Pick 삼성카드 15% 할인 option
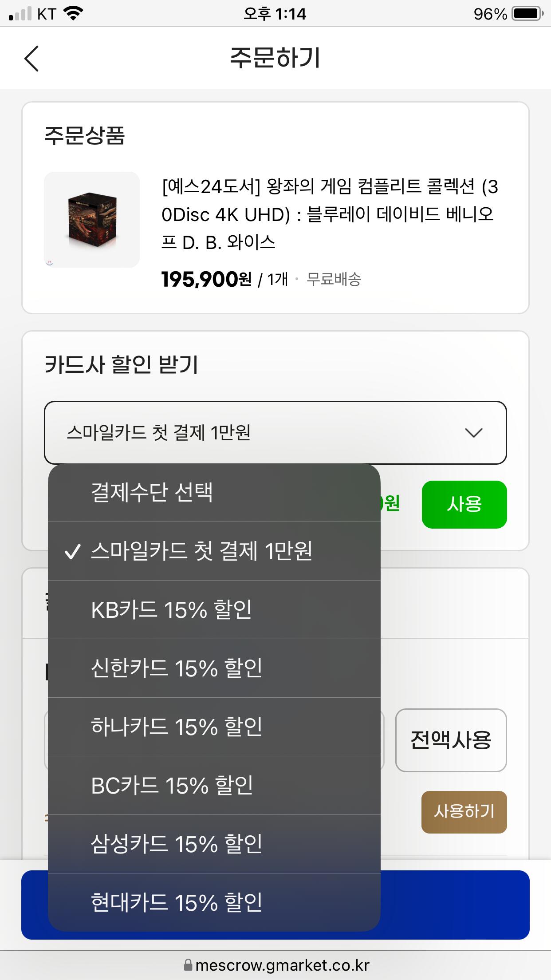Screen dimensions: 551x980 coord(214,844)
